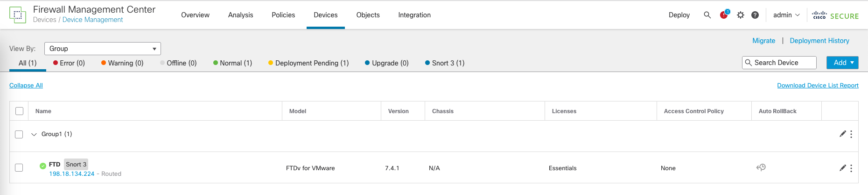Open the more options menu for FTD
The height and width of the screenshot is (195, 868).
tap(851, 168)
